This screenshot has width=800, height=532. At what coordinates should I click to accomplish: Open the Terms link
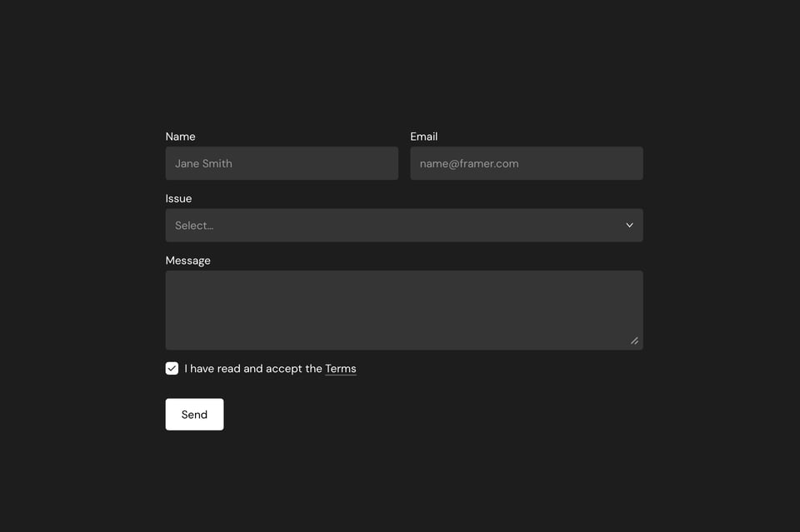point(340,368)
